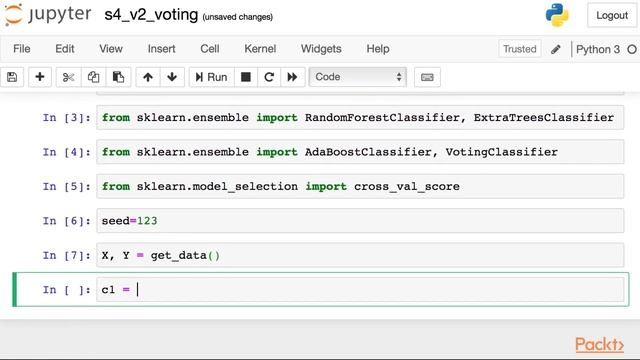Open the Widgets menu
Viewport: 640px width, 360px height.
321,49
